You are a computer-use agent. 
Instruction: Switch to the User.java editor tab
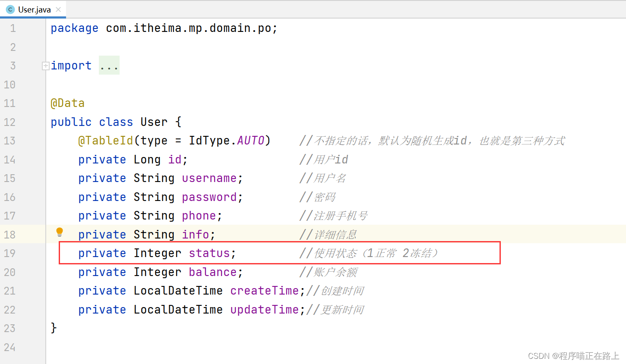[33, 9]
